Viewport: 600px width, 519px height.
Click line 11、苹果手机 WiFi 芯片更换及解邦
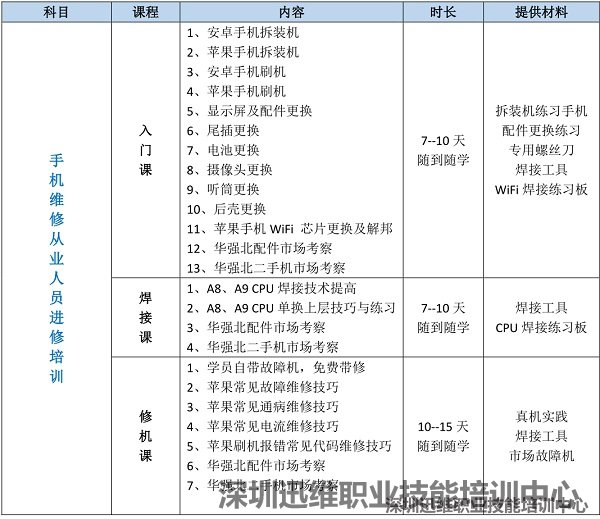(290, 228)
